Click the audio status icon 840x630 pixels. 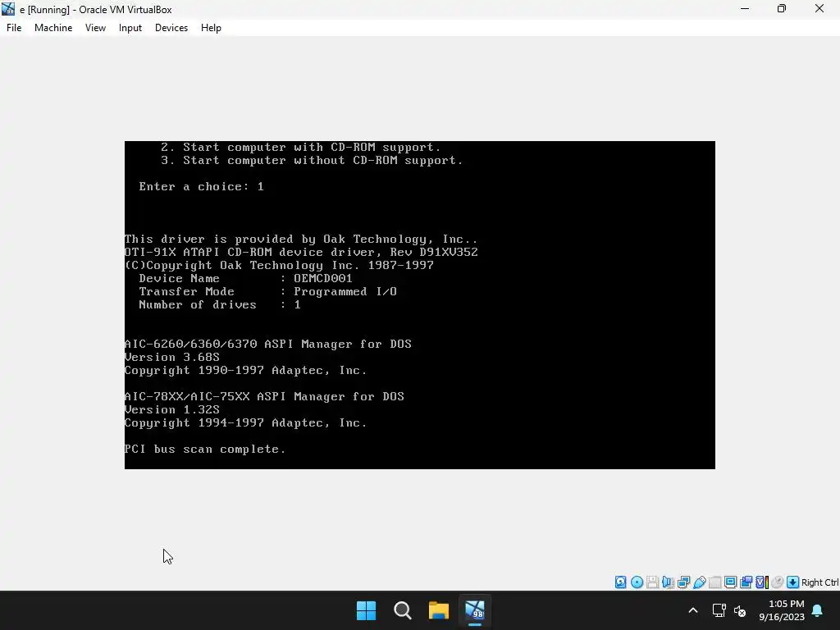(668, 582)
